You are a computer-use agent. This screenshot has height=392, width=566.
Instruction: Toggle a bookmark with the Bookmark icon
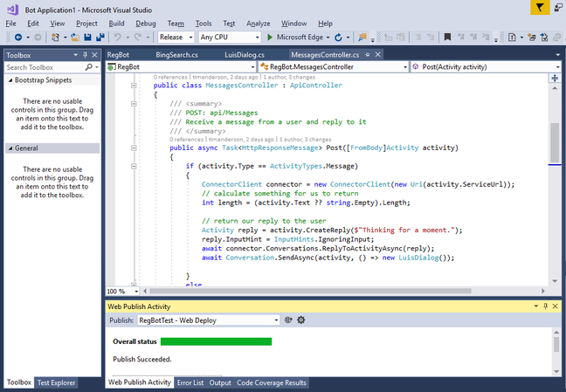447,38
